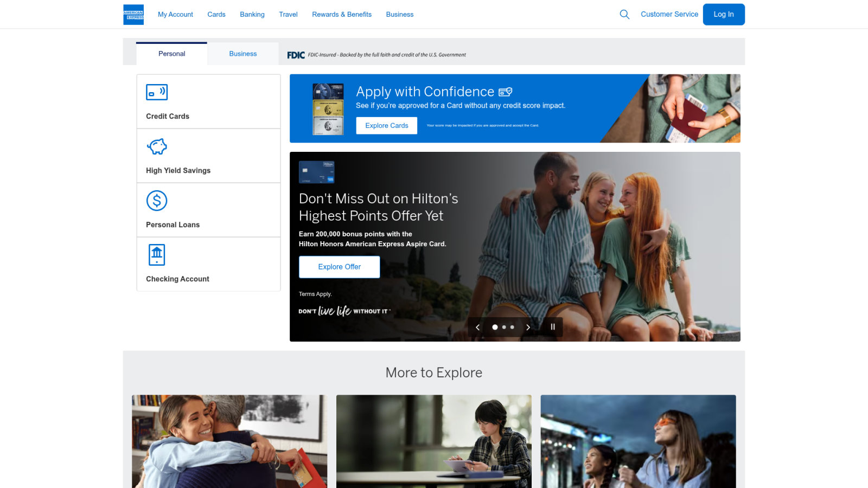Click the Earn 200,000 bonus points text

coord(373,239)
